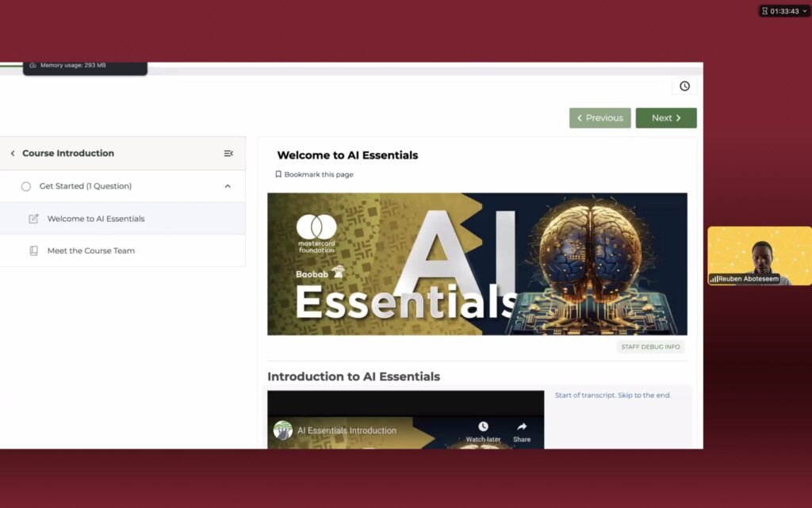Click the Next button

click(665, 118)
